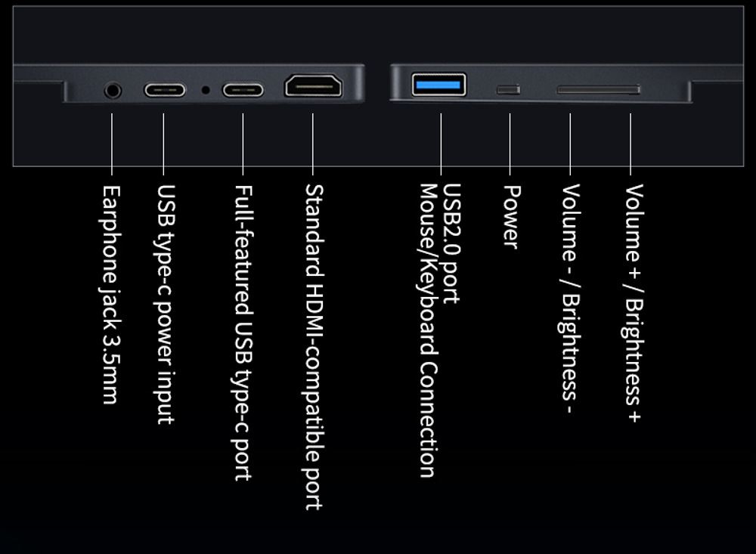
Task: Select the standard HDMI port
Action: pos(314,86)
